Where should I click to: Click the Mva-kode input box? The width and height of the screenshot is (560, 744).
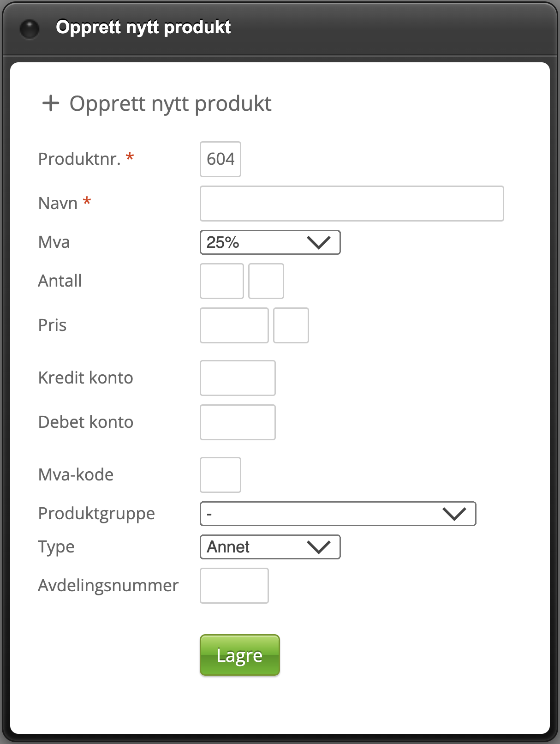pos(220,475)
